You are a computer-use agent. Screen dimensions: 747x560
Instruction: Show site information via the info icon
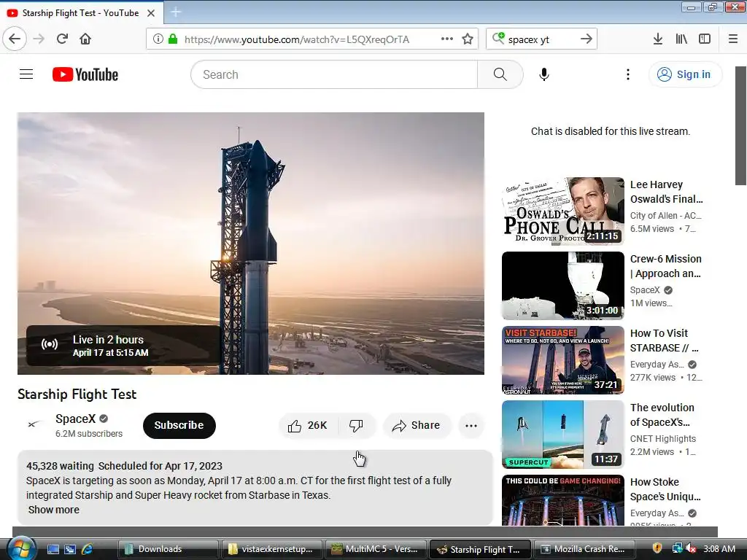tap(158, 39)
